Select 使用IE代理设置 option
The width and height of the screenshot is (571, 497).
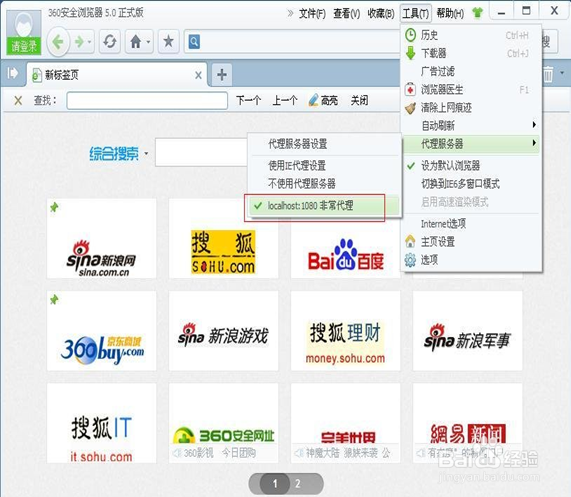point(325,166)
